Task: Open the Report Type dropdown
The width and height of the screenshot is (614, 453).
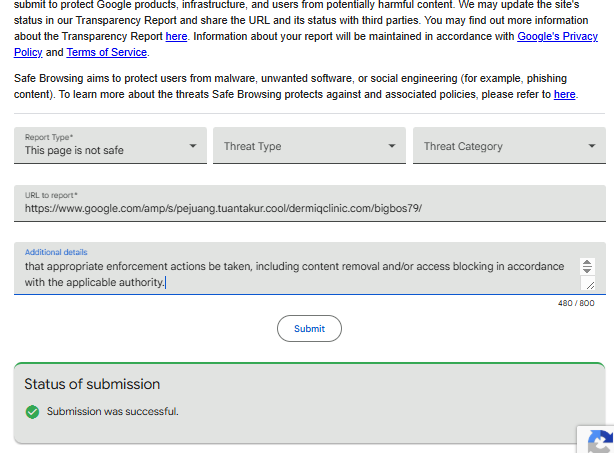Action: click(x=110, y=145)
